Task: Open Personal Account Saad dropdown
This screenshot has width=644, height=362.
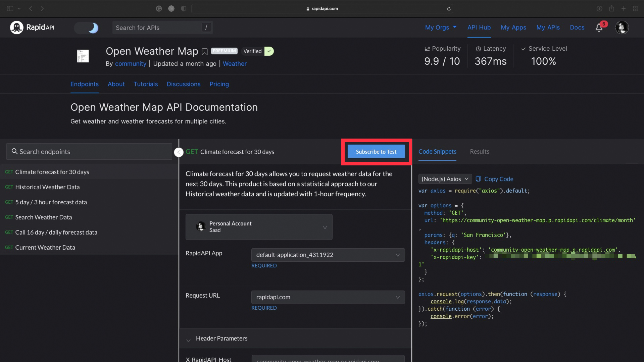Action: 259,227
